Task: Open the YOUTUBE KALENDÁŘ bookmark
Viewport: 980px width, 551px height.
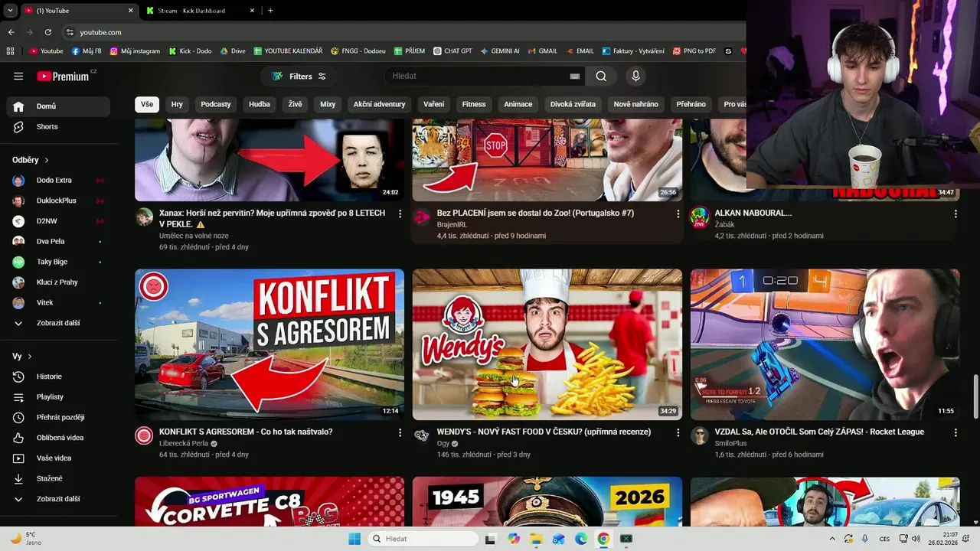Action: point(288,51)
